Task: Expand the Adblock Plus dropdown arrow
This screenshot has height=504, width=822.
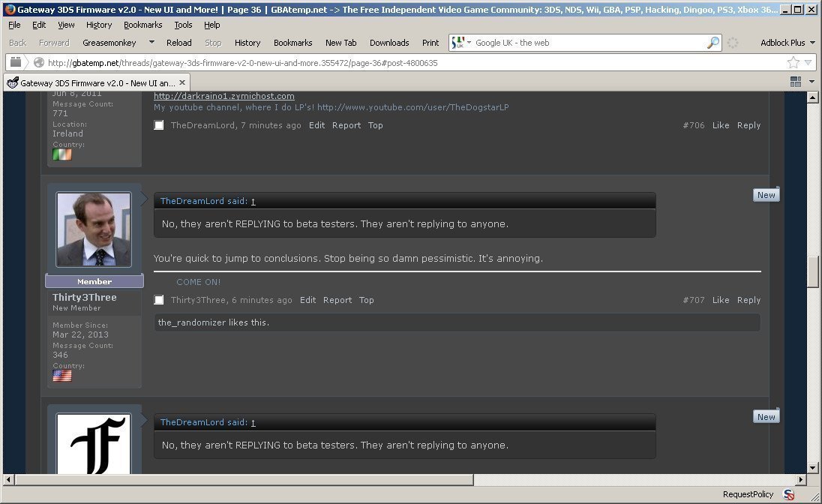Action: pos(812,43)
